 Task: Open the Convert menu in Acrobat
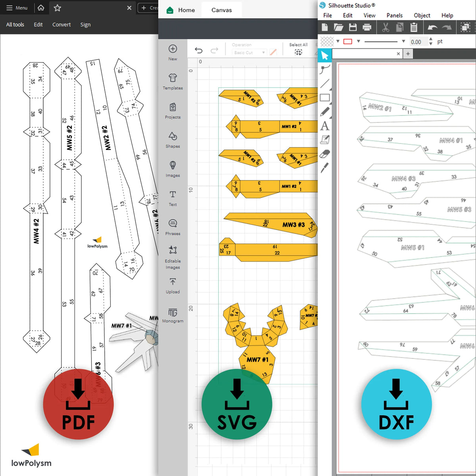coord(61,25)
